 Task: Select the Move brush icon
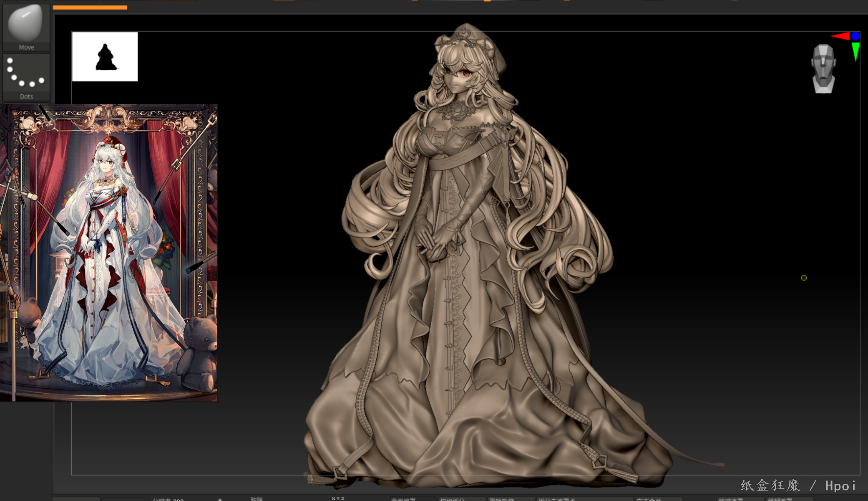(26, 25)
